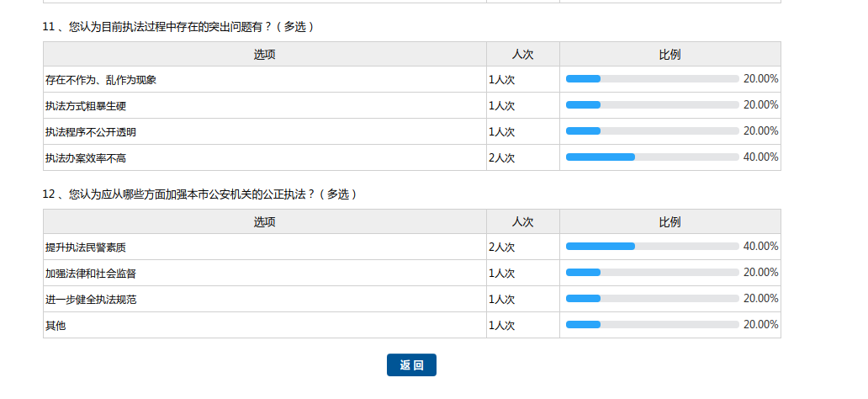Click the 其他 option text
Screen dimensions: 868x399
click(x=56, y=326)
